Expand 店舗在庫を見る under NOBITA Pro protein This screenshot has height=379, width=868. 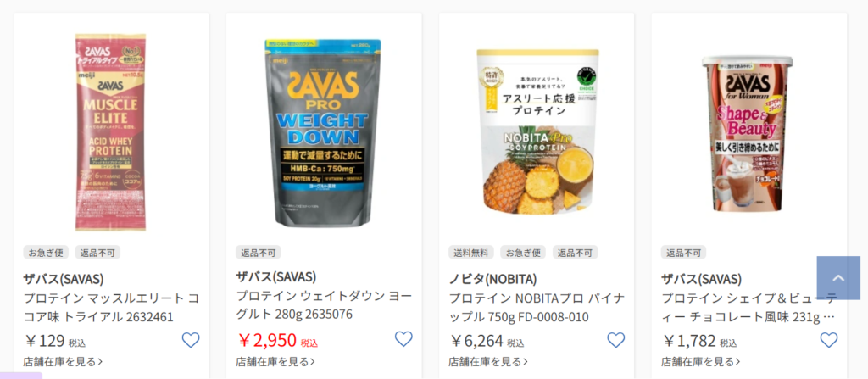click(x=487, y=362)
